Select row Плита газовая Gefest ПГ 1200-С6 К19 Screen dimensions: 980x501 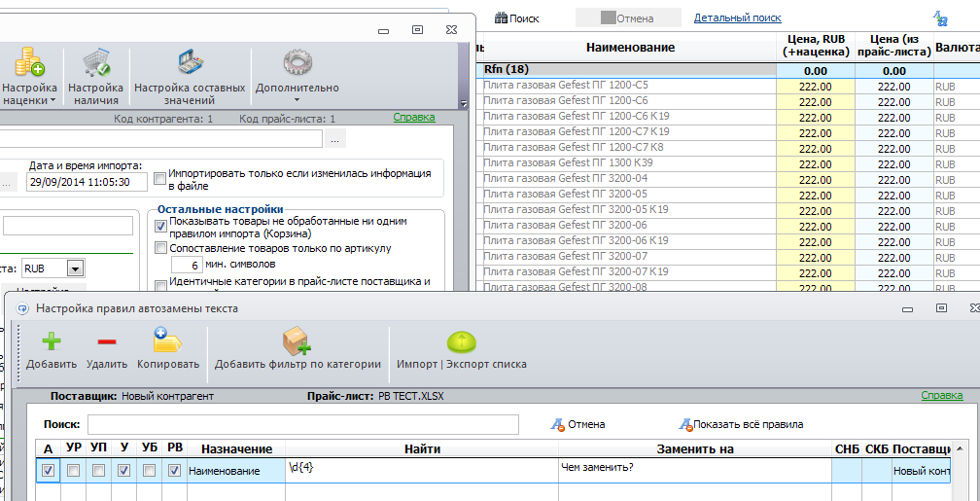[x=630, y=117]
